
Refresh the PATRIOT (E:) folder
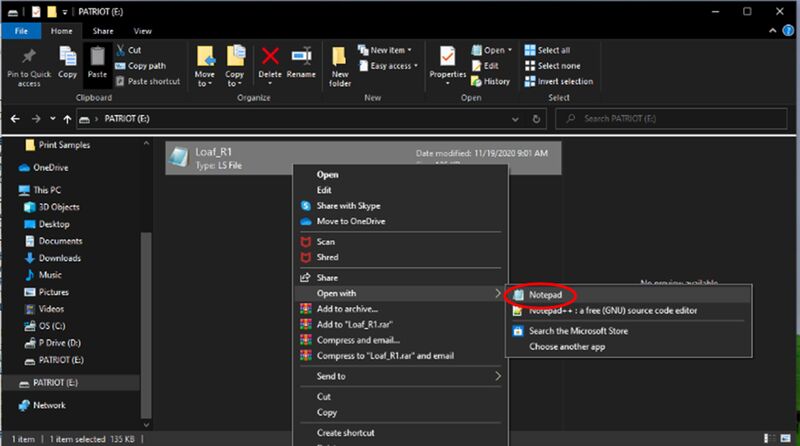click(x=536, y=119)
